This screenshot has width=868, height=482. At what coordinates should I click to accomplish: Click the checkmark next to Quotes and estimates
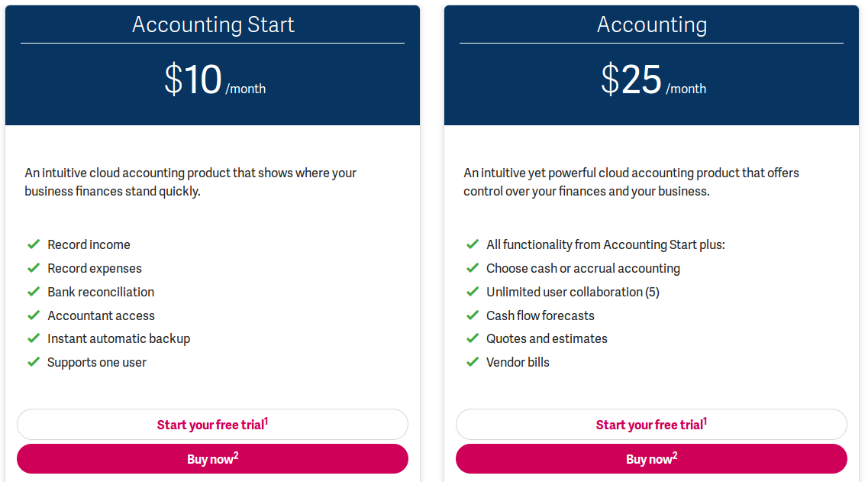(473, 338)
